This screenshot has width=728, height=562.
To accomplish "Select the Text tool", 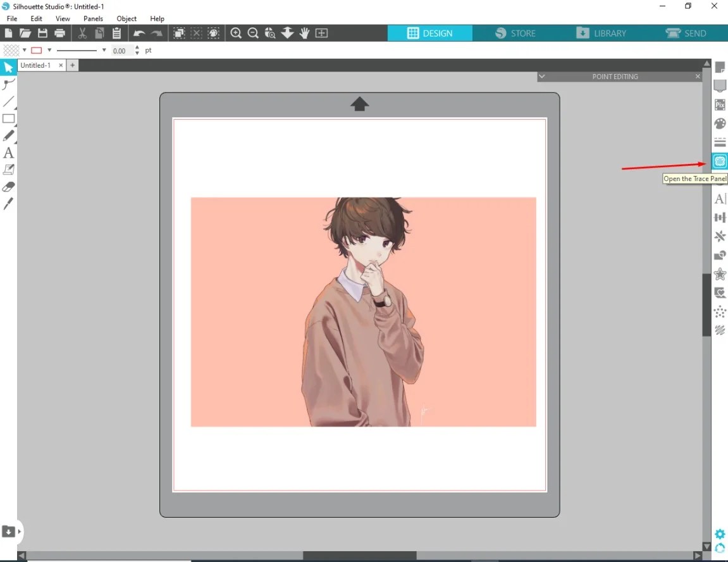I will click(x=8, y=153).
